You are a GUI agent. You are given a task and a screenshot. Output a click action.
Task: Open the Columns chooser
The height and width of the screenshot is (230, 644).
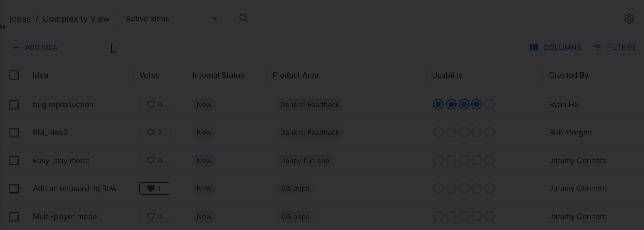[x=555, y=47]
